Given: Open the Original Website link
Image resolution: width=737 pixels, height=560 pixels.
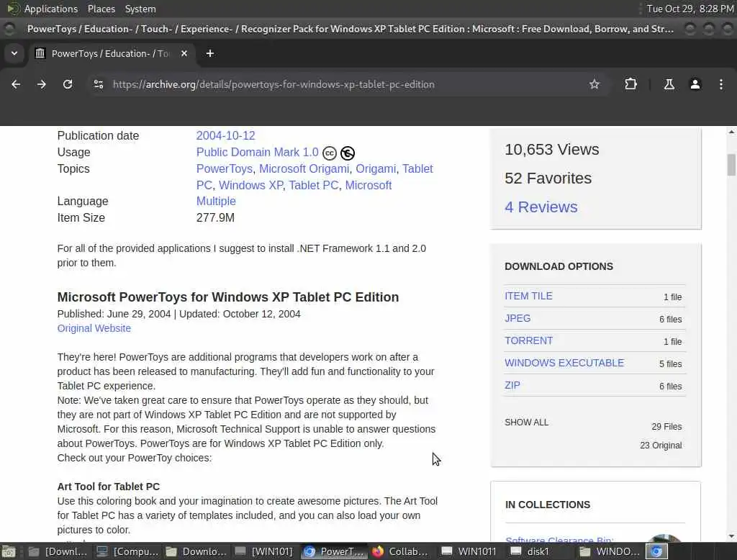Looking at the screenshot, I should [94, 328].
